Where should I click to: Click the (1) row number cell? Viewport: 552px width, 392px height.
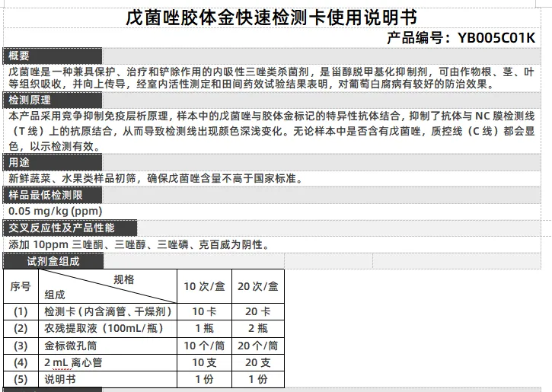(x=21, y=311)
